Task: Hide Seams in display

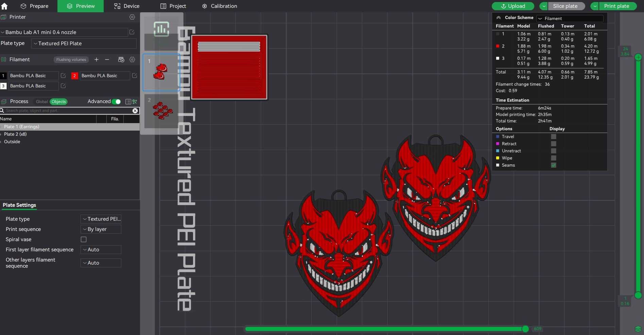Action: pyautogui.click(x=554, y=165)
